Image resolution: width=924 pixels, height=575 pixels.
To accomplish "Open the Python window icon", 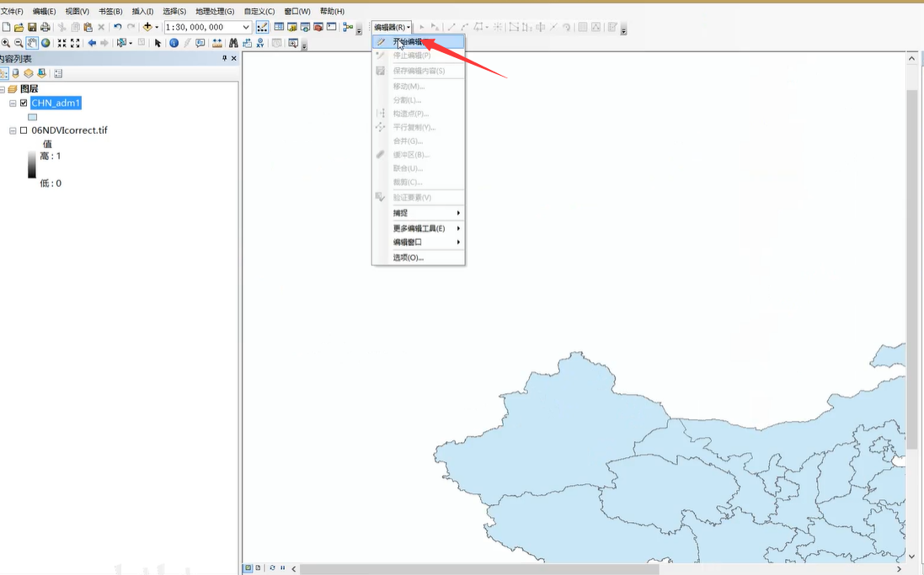I will tap(332, 27).
